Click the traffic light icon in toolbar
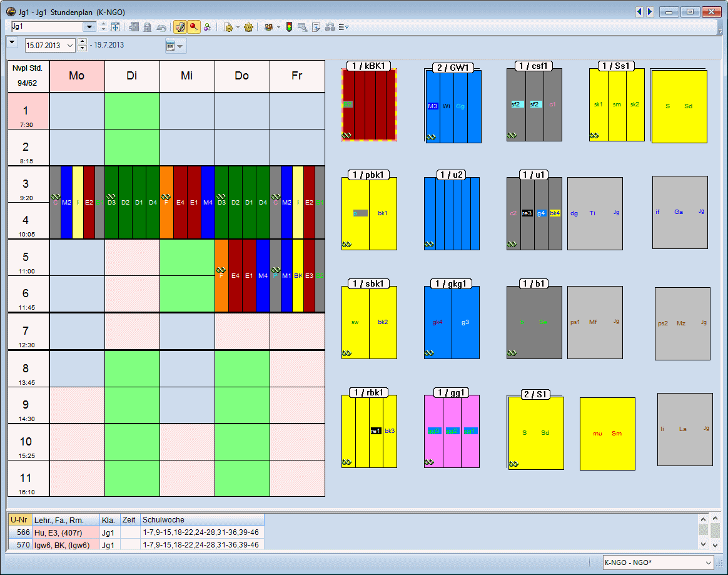 [289, 27]
